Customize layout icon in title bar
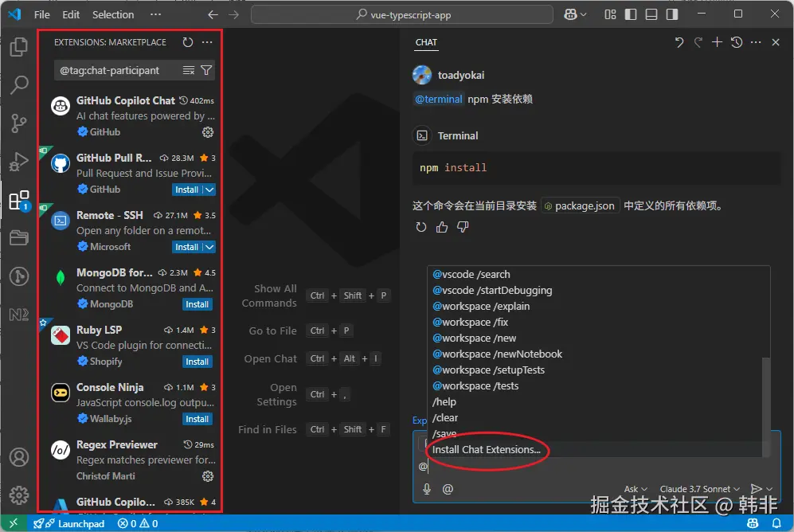This screenshot has width=794, height=532. click(610, 14)
